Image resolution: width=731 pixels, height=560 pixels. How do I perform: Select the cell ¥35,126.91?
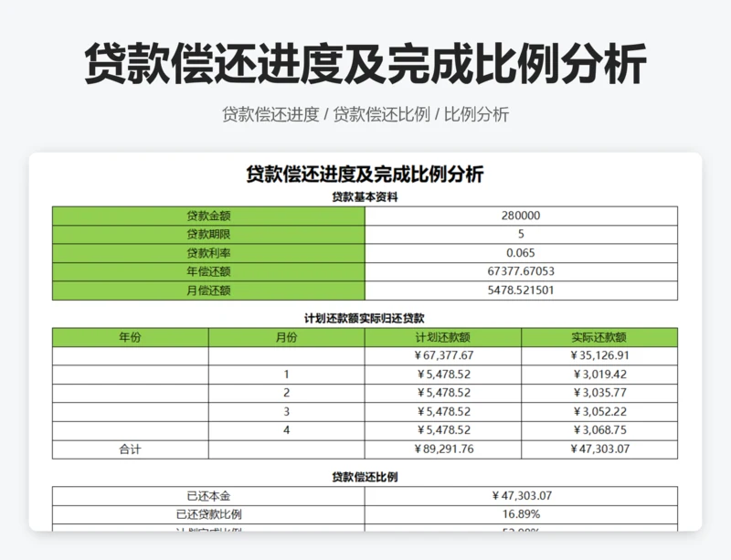click(x=599, y=355)
